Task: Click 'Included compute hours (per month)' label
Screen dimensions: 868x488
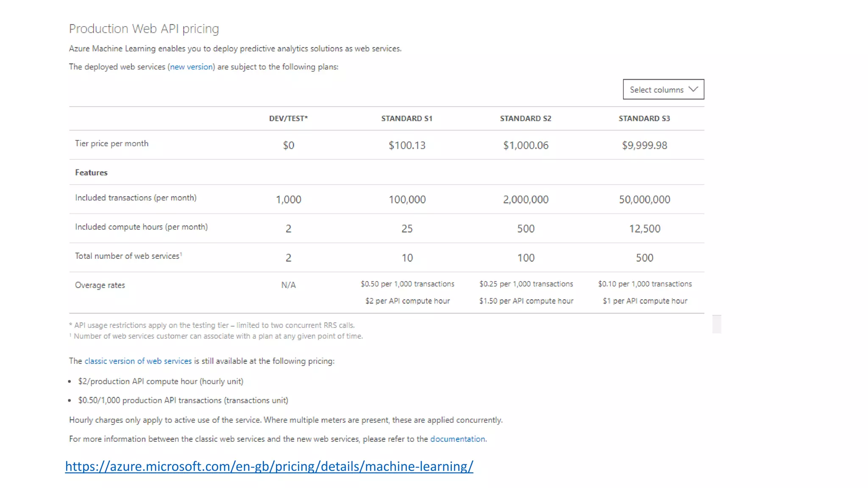Action: point(142,227)
